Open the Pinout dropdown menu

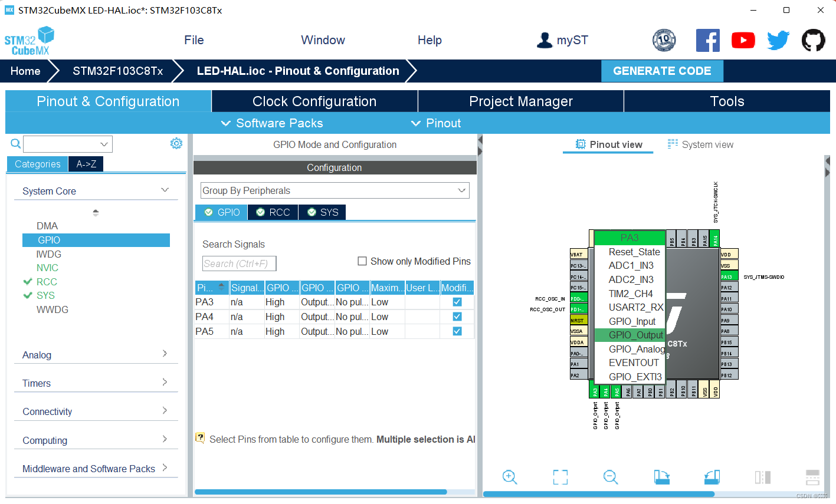pos(436,123)
